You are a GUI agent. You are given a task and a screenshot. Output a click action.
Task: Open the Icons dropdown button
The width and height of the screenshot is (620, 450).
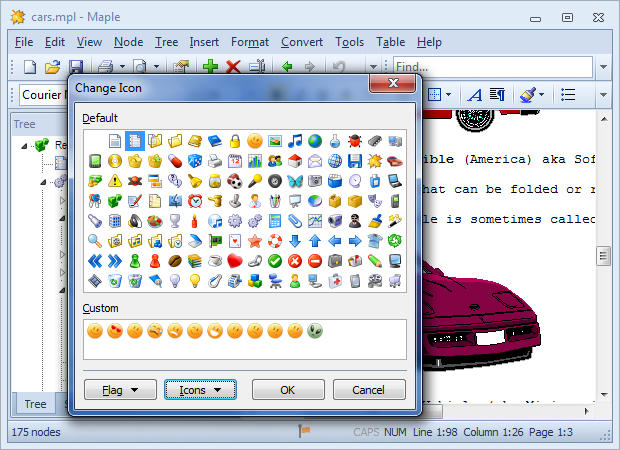click(200, 390)
